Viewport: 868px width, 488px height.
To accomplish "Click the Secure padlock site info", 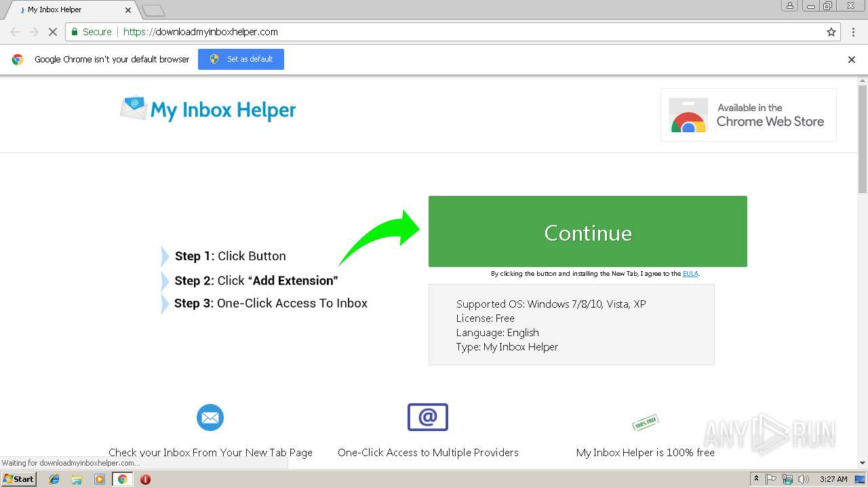I will pos(91,32).
